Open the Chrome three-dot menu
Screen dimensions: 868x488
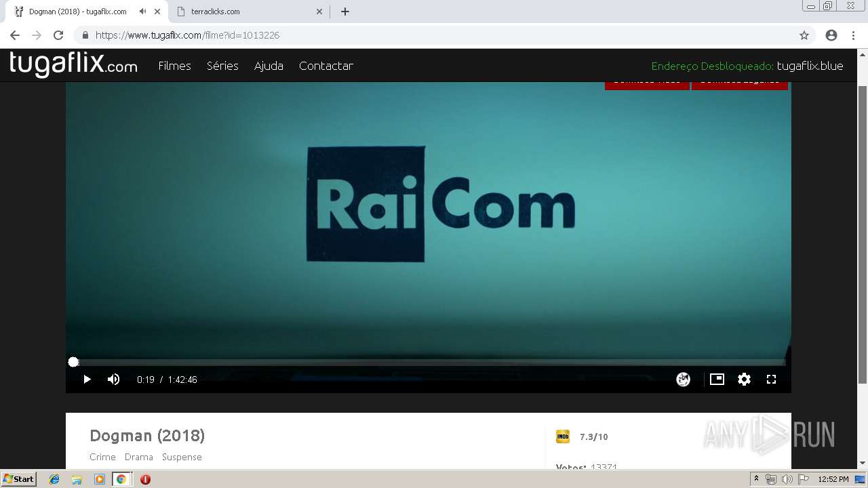pyautogui.click(x=853, y=35)
